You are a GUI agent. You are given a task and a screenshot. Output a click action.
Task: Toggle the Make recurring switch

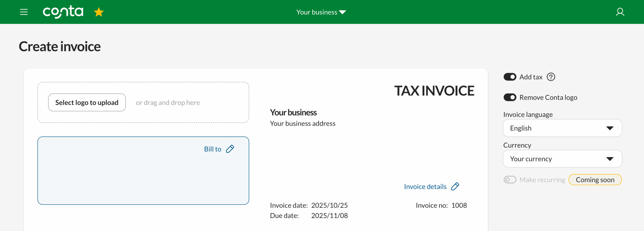click(510, 179)
